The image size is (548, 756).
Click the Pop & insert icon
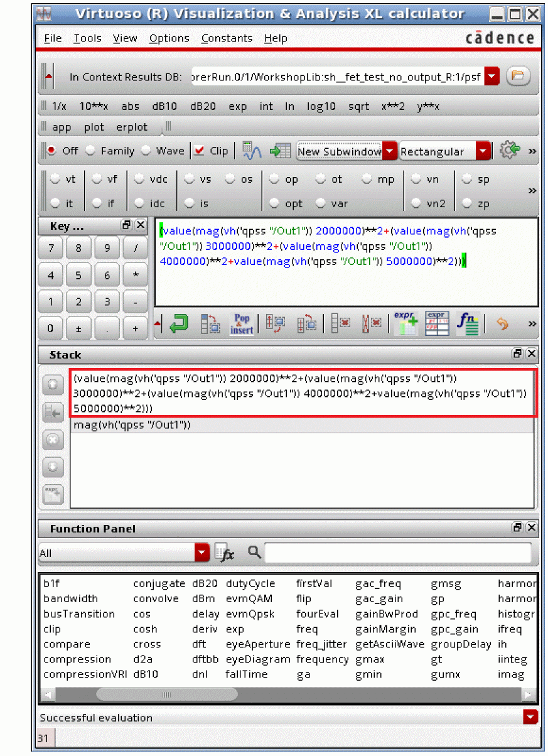pos(242,324)
